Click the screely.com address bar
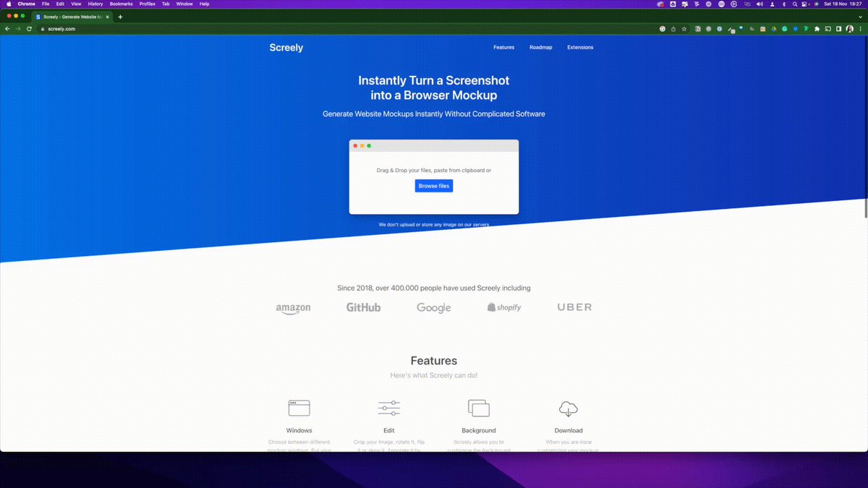Image resolution: width=868 pixels, height=488 pixels. [347, 29]
